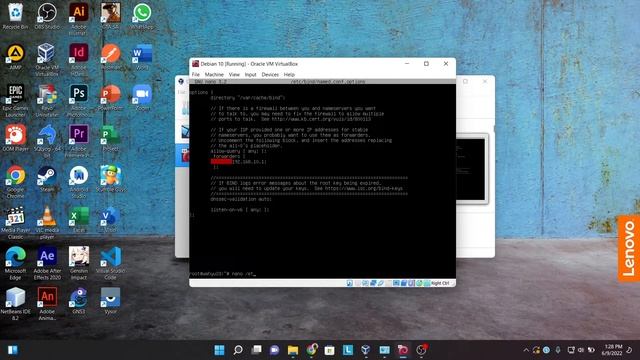Select the AIMP desktop shortcut

[16, 57]
